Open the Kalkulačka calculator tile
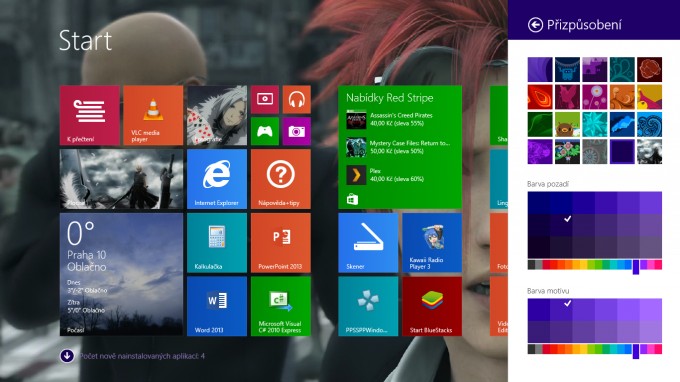This screenshot has width=680, height=382. (217, 243)
